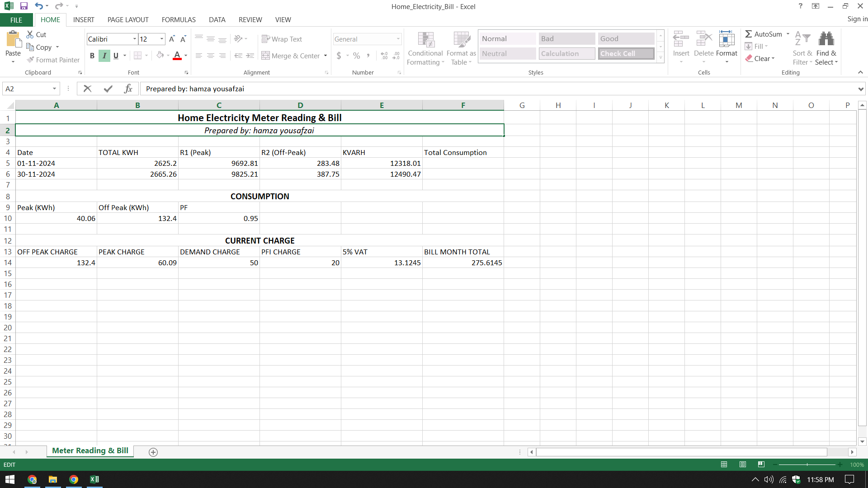Screen dimensions: 868x488
Task: Open the General number format dropdown
Action: (398, 39)
